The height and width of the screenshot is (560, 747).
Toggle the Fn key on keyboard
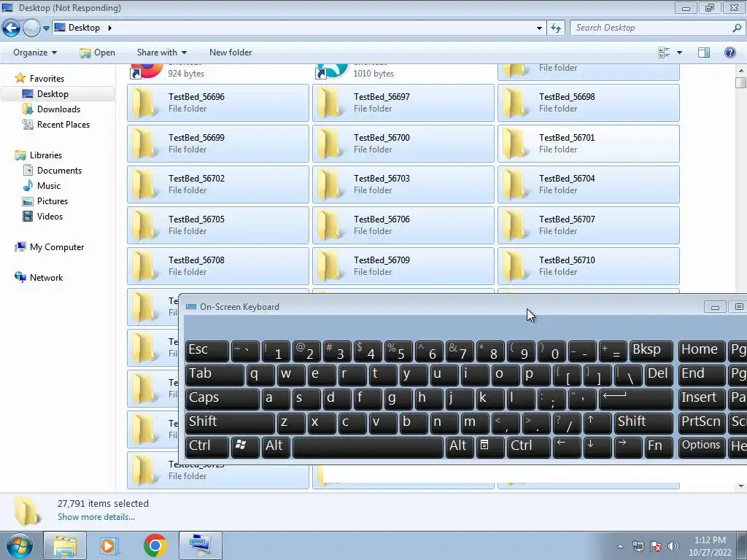[x=659, y=447]
